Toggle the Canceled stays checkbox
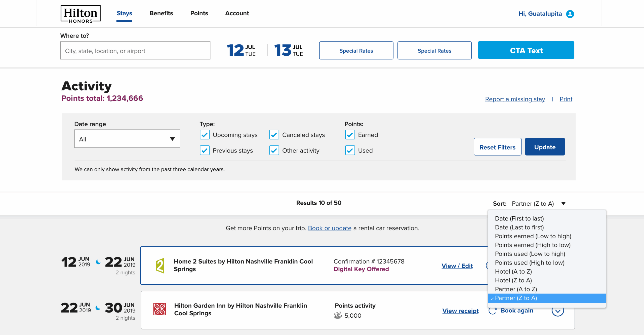 point(274,135)
